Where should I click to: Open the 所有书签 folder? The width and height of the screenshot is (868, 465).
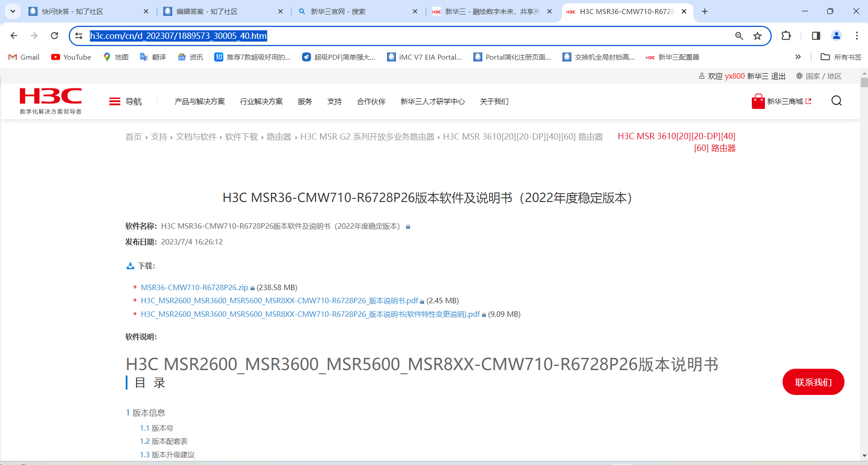[841, 57]
